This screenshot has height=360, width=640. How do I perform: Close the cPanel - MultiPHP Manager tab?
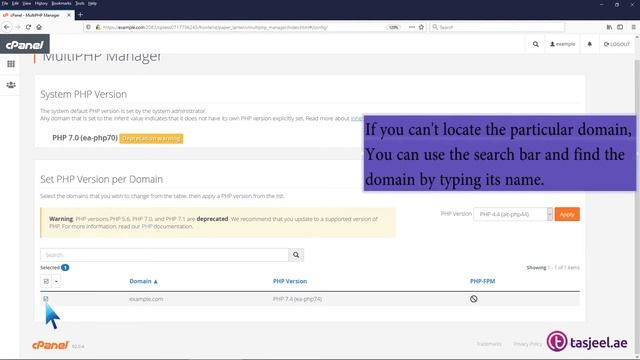(69, 15)
